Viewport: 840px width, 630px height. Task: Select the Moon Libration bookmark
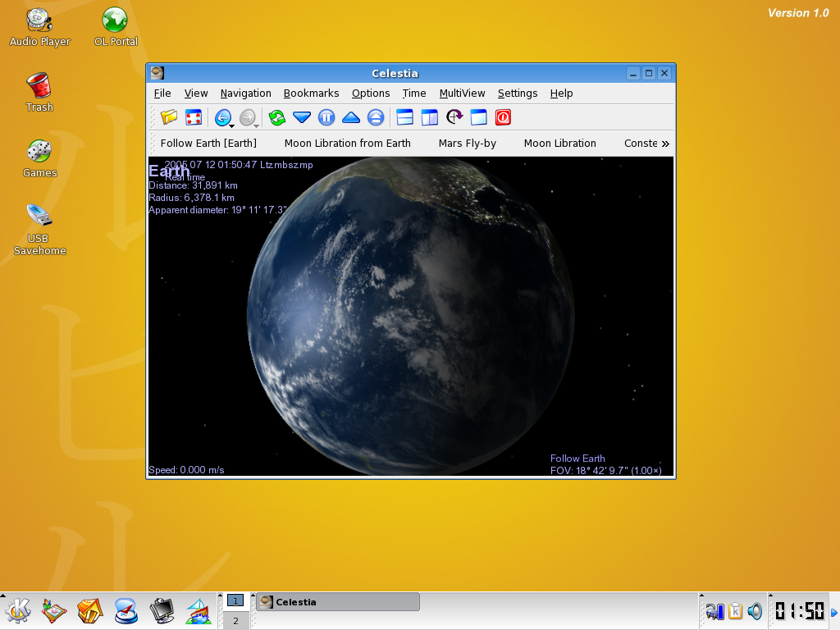[559, 143]
